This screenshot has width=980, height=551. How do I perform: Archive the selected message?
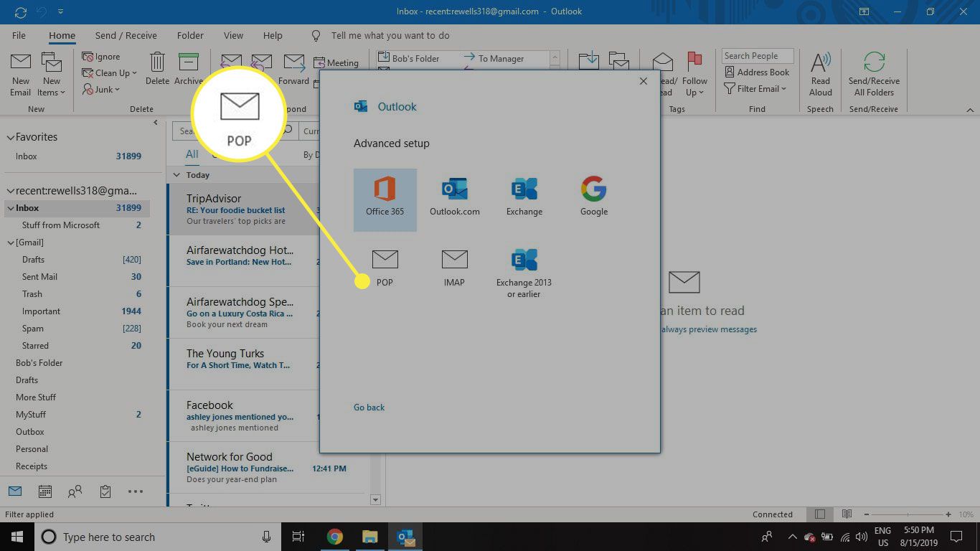pyautogui.click(x=188, y=69)
